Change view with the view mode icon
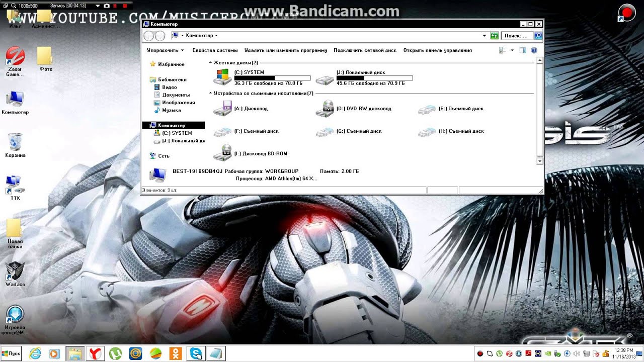 click(502, 50)
